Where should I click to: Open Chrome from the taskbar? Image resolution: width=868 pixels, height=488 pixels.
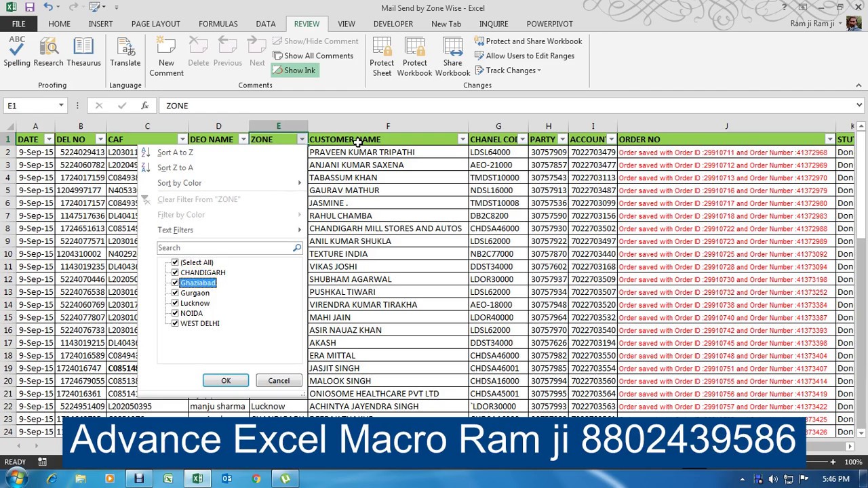(x=256, y=479)
